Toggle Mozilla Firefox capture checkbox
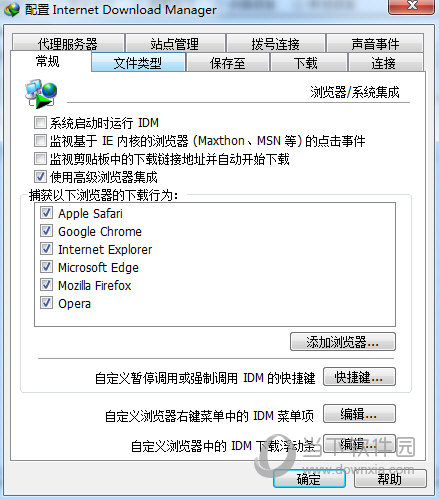The image size is (439, 499). [46, 285]
